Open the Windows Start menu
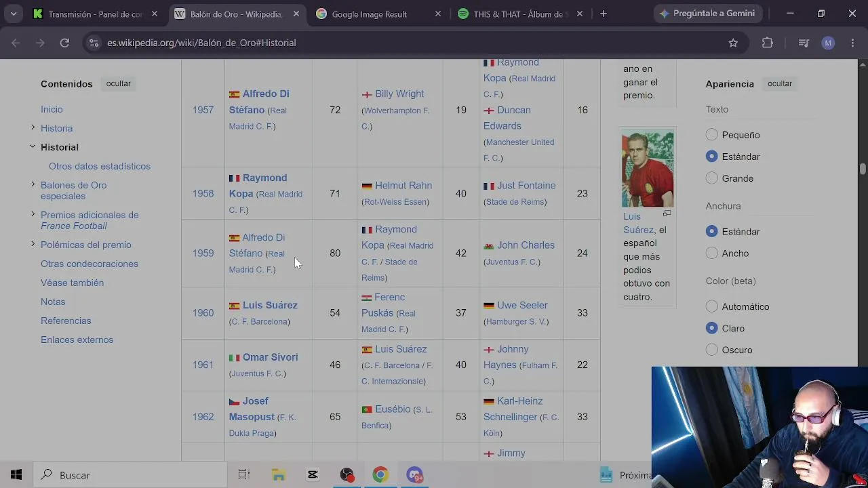 [x=16, y=475]
